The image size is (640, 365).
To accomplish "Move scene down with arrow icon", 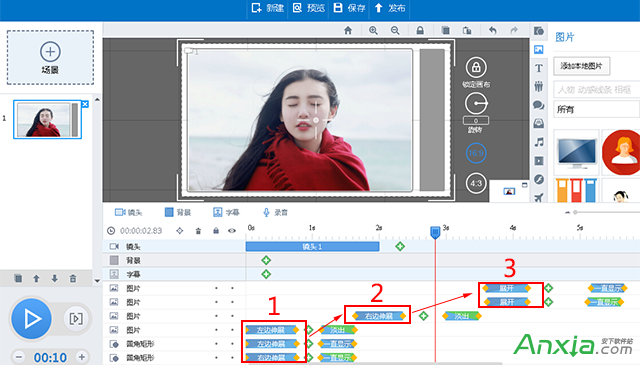I will [54, 278].
